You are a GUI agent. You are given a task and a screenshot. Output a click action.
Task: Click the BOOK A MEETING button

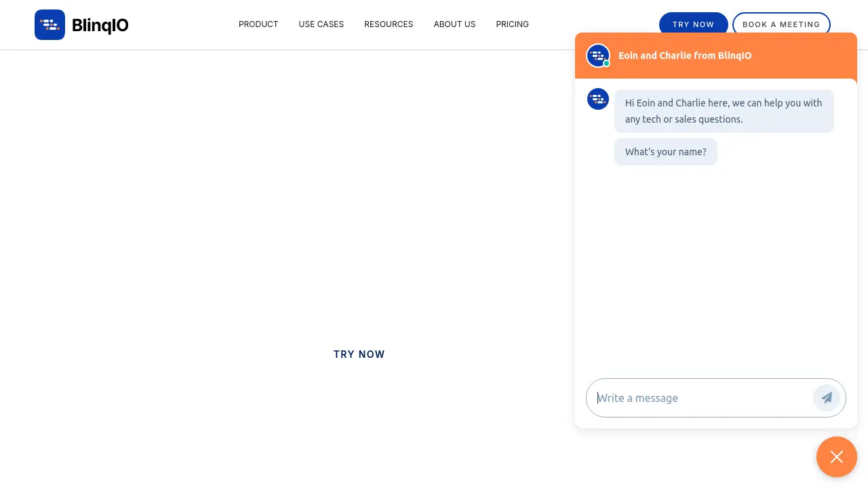tap(781, 24)
